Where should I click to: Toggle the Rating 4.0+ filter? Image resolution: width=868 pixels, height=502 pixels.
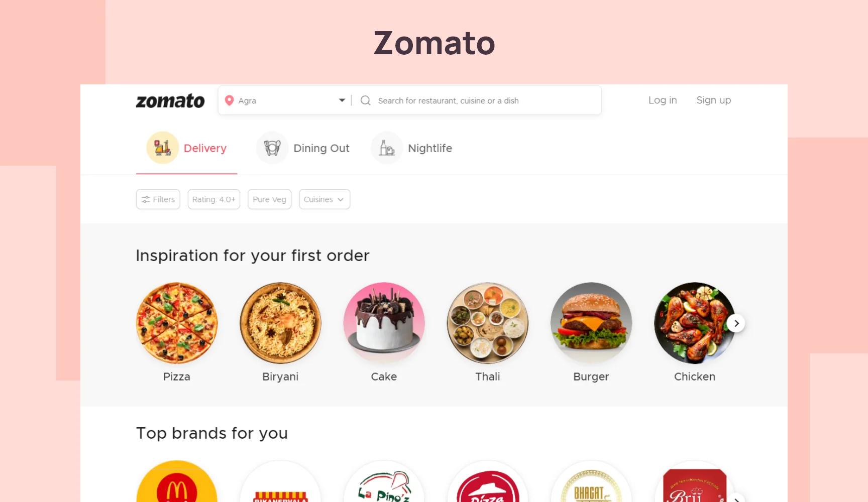pos(214,199)
